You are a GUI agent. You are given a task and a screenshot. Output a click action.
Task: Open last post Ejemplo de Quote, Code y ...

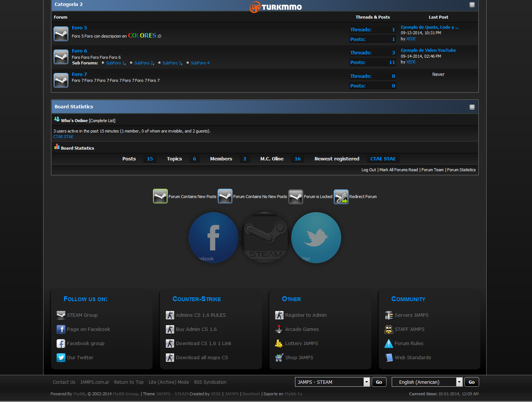[430, 27]
